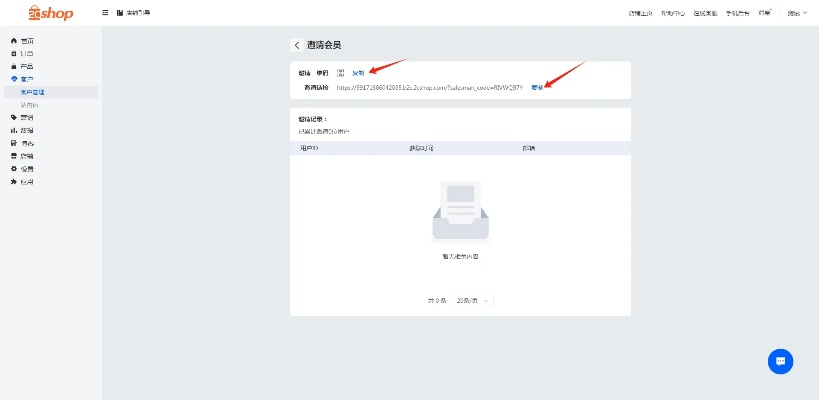Screen dimensions: 819x400
Task: Open the language dropdown at top right
Action: (796, 13)
